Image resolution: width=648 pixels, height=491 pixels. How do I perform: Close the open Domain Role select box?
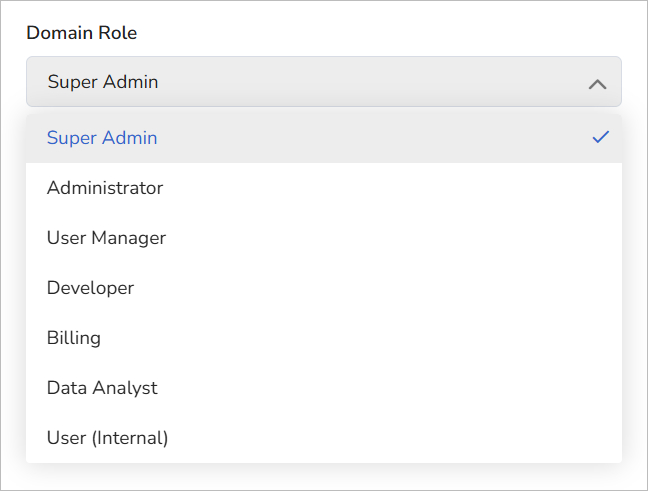(x=597, y=84)
